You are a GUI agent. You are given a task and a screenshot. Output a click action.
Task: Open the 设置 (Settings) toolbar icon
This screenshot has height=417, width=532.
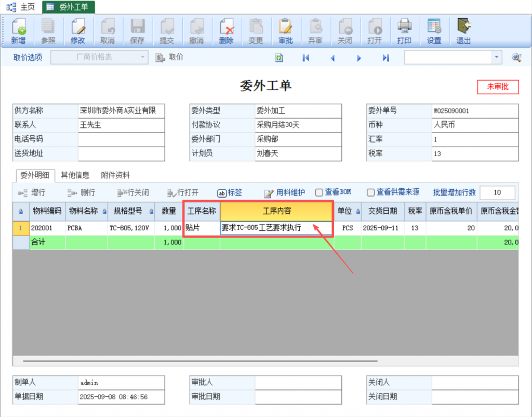click(434, 31)
